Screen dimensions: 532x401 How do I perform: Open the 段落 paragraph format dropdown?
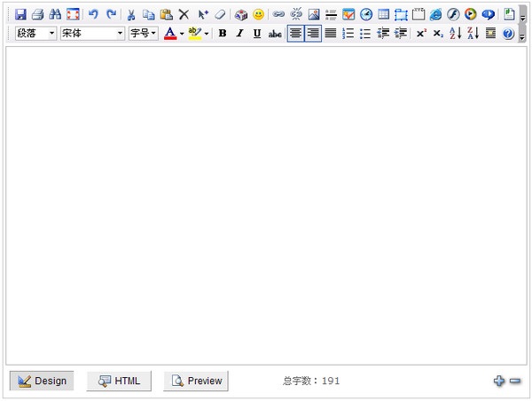(x=35, y=34)
